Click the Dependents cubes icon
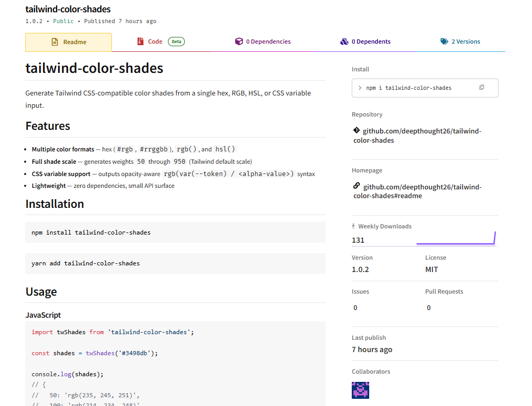Screen dimensions: 532x406 345,42
